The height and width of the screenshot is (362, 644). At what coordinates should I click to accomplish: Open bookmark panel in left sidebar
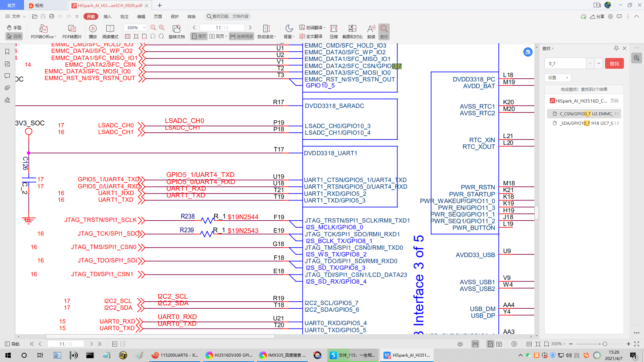(x=7, y=52)
